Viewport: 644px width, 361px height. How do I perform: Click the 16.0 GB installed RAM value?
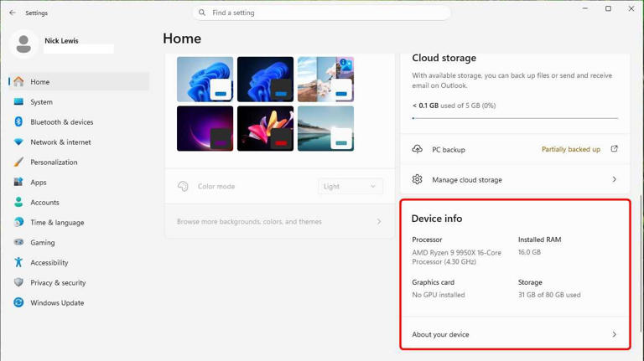click(529, 252)
